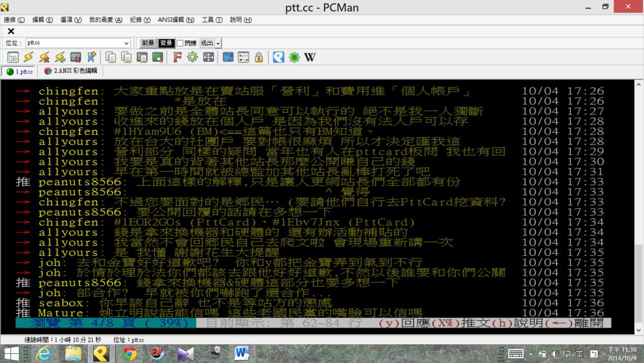This screenshot has width=644, height=363.
Task: Click the 送出 send button
Action: click(x=207, y=43)
